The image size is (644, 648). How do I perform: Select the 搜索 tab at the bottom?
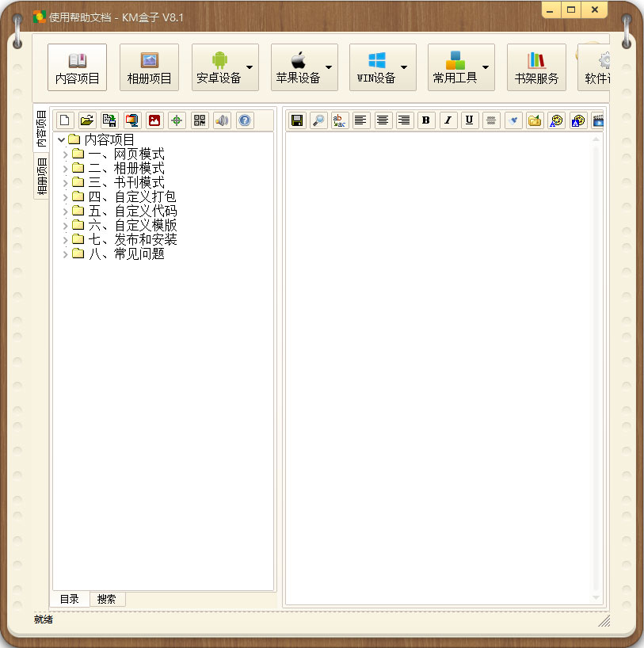(x=107, y=599)
